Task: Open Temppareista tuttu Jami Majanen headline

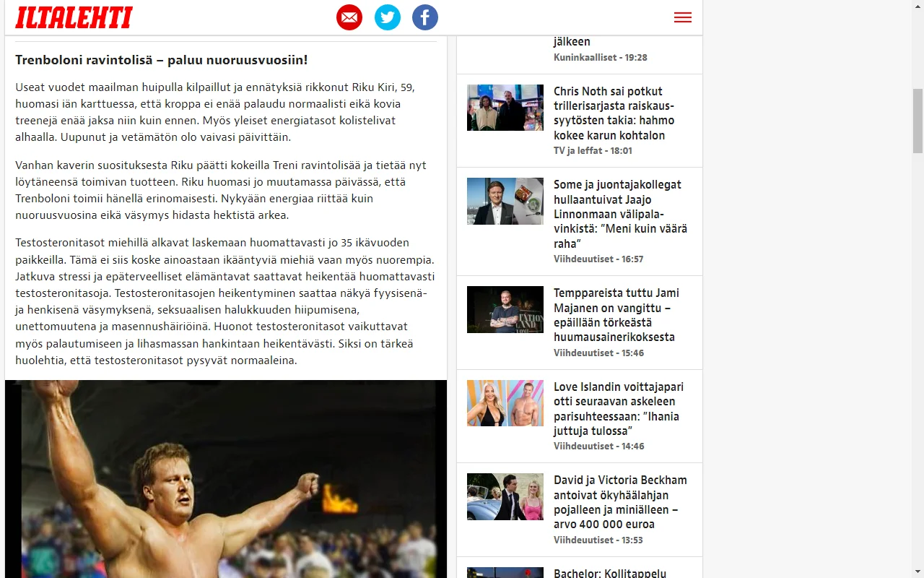Action: click(616, 315)
